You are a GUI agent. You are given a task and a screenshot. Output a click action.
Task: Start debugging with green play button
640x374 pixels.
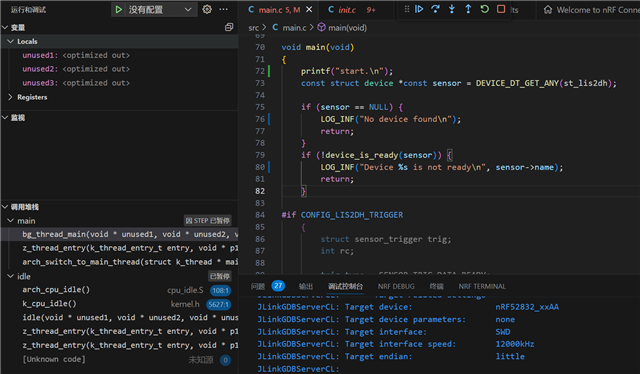point(118,9)
